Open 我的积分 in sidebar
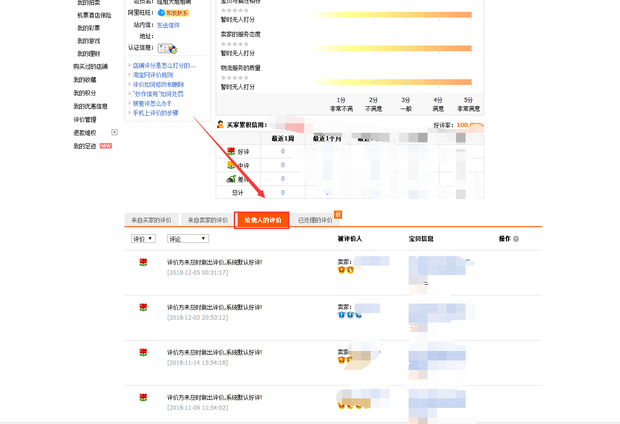 85,93
